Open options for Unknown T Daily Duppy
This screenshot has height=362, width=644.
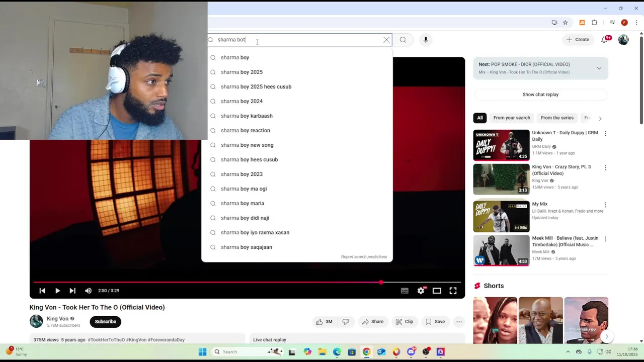click(x=605, y=134)
